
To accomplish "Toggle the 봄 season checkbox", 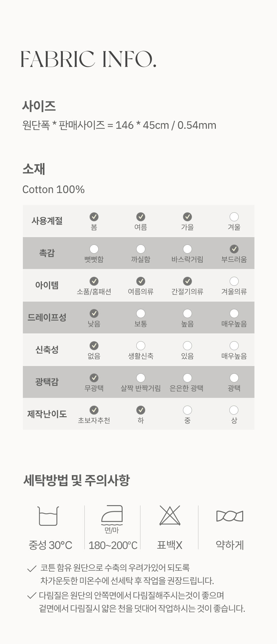I will tap(94, 217).
